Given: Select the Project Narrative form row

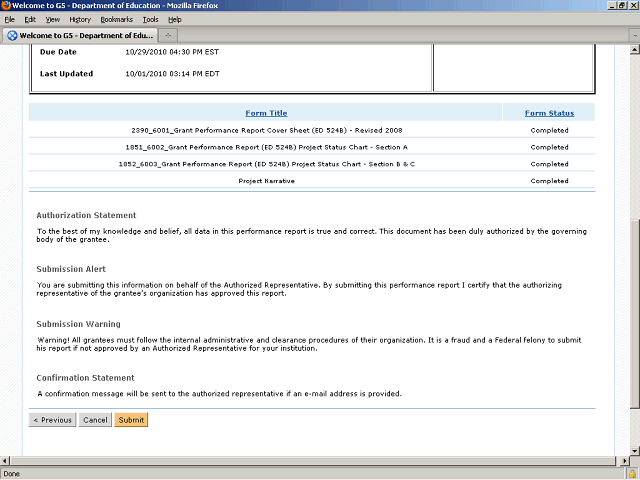Looking at the screenshot, I should coord(312,180).
